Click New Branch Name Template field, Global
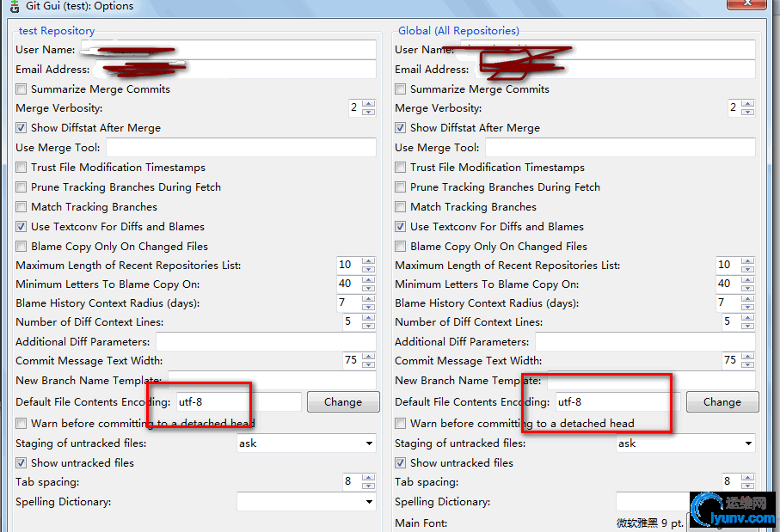This screenshot has width=780, height=532. [651, 381]
